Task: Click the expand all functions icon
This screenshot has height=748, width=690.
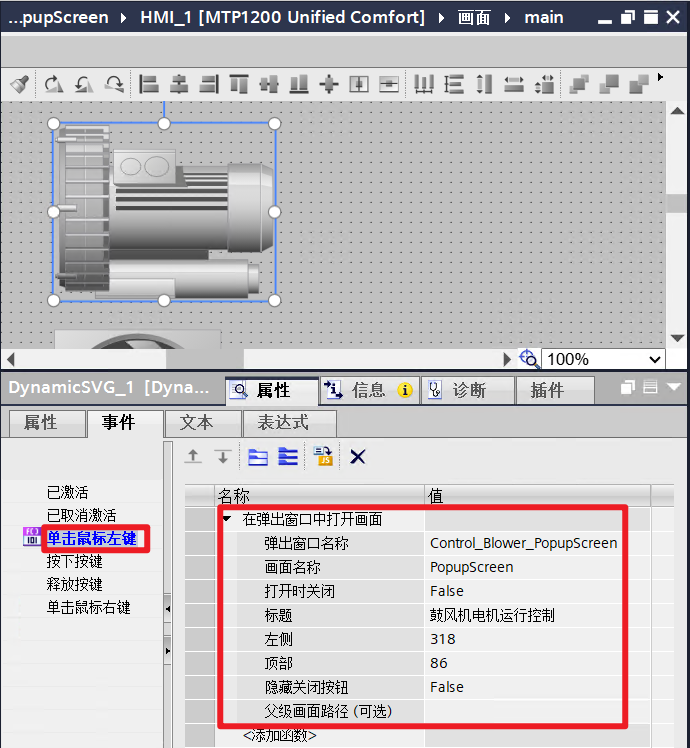Action: coord(288,457)
